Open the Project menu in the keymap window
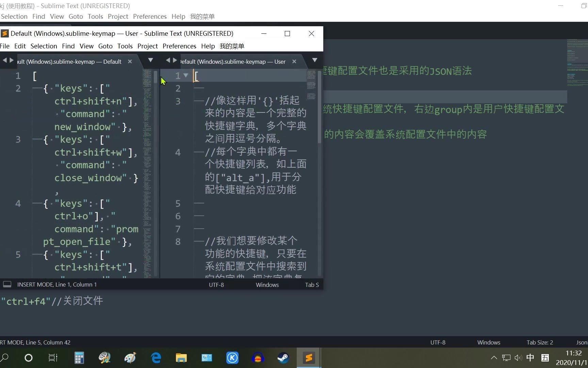The height and width of the screenshot is (368, 588). tap(147, 46)
